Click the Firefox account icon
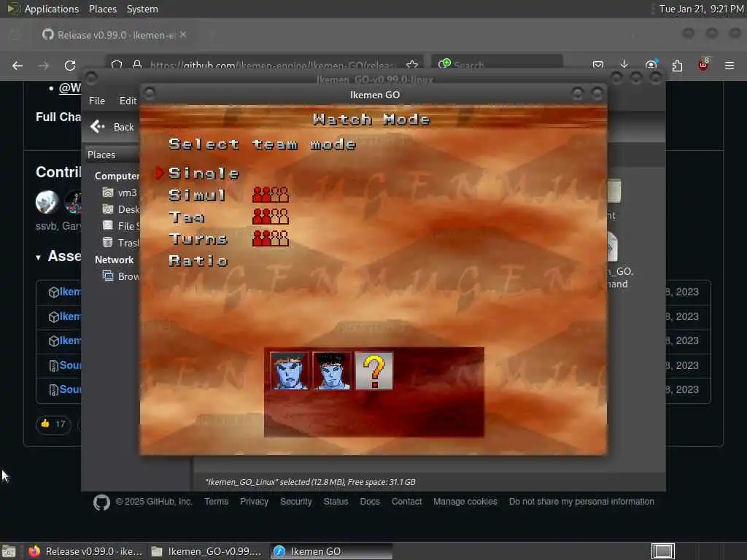Viewport: 747px width, 560px height. pos(651,65)
